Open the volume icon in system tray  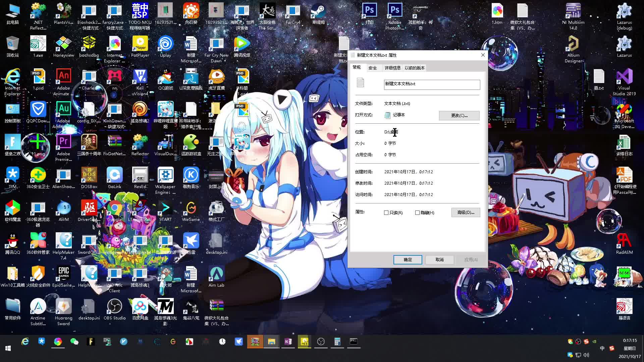pos(586,355)
